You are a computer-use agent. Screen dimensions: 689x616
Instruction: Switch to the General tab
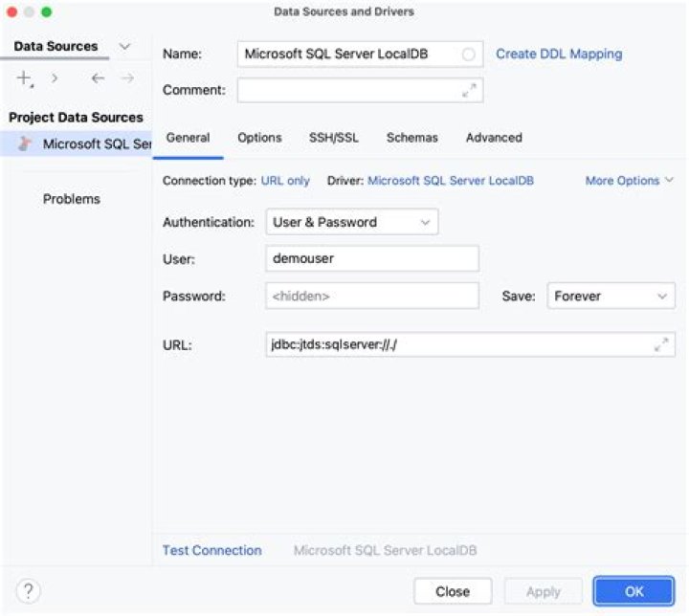click(189, 138)
